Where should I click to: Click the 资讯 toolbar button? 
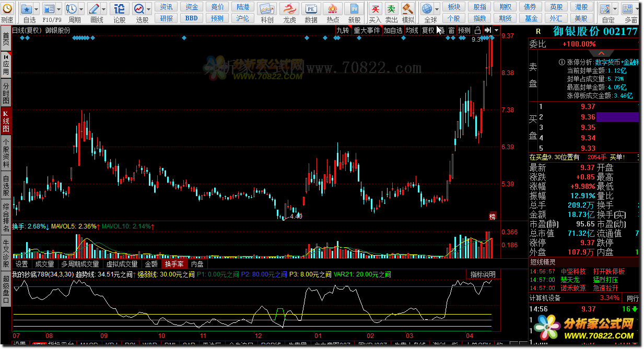(x=167, y=7)
